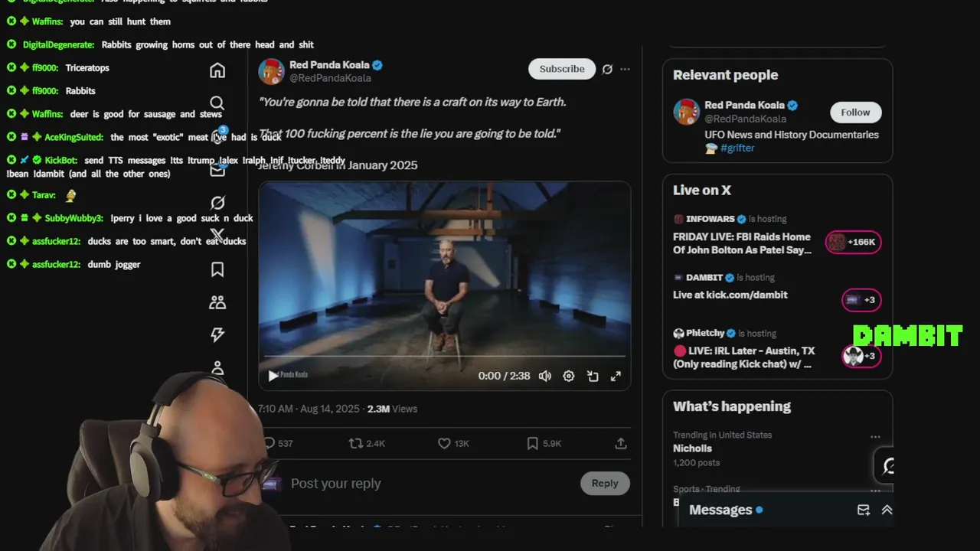Open more options for Nicholls trend
980x551 pixels.
pos(875,437)
